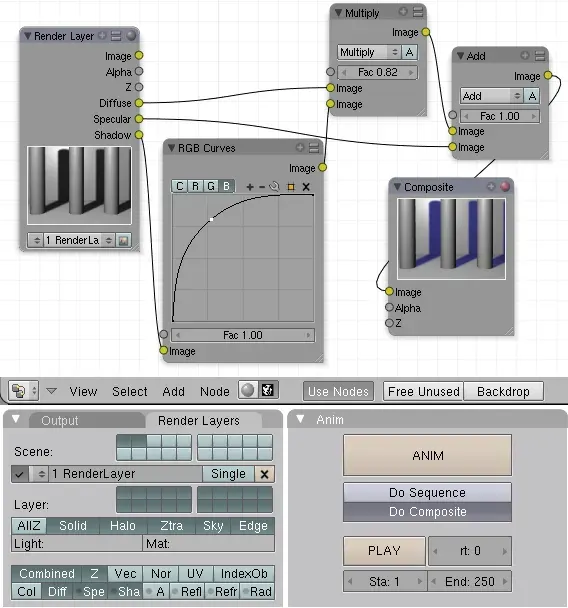Delete curve point with X icon
The height and width of the screenshot is (608, 568).
pyautogui.click(x=306, y=187)
